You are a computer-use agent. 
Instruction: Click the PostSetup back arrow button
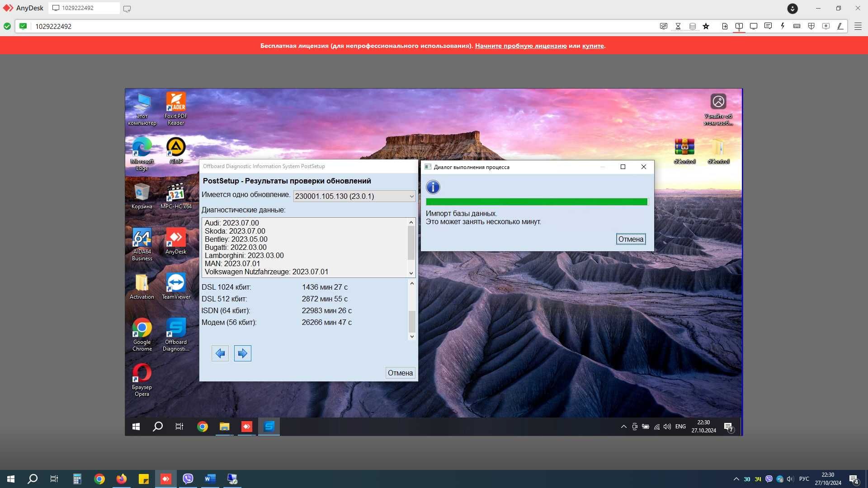pos(220,353)
